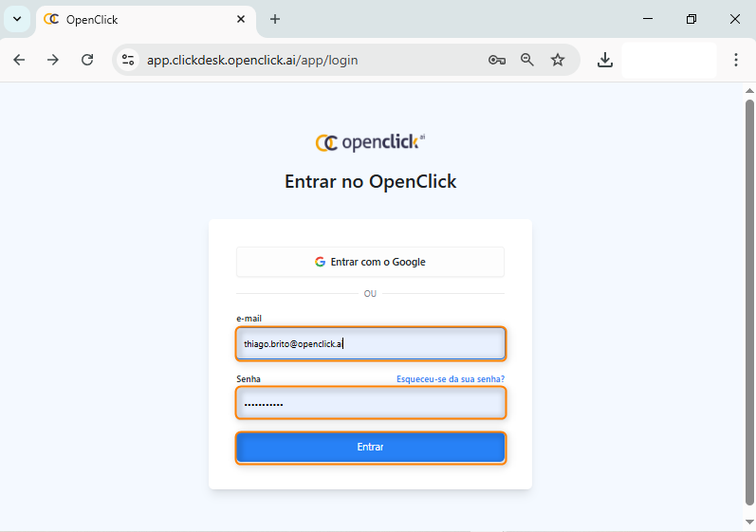Click Esqueceu-se da sua senha link
The width and height of the screenshot is (756, 532).
point(450,379)
